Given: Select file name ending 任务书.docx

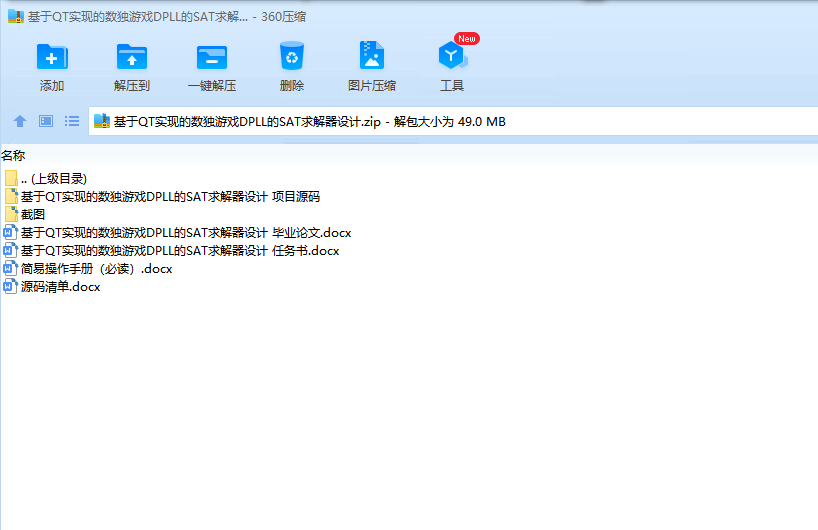Looking at the screenshot, I should tap(180, 251).
